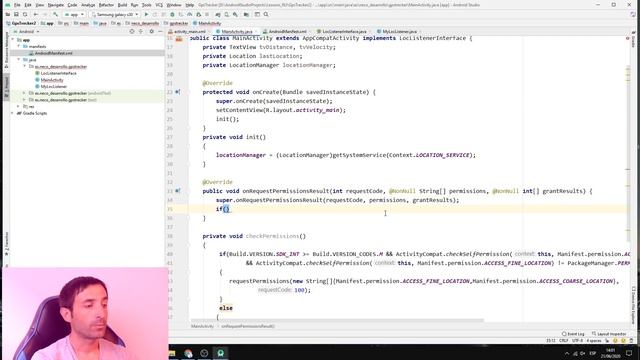Collapse the app module tree node
The width and height of the screenshot is (640, 360).
tap(13, 40)
